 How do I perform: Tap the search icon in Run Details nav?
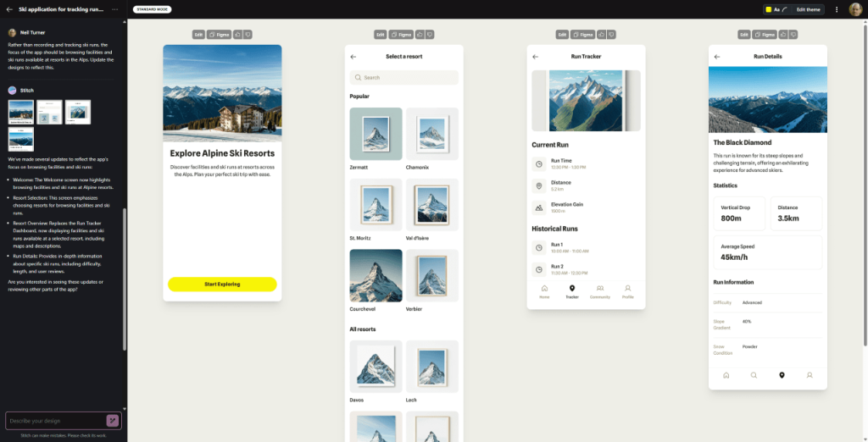[x=754, y=375]
